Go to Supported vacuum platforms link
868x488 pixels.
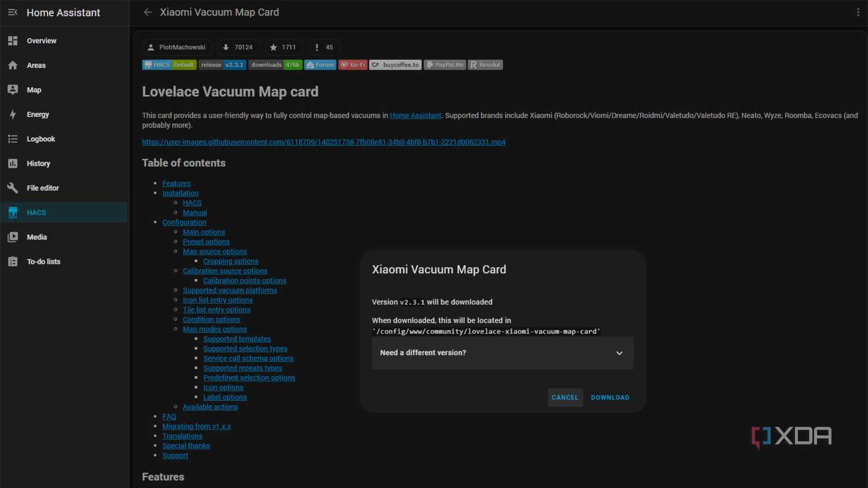[230, 291]
